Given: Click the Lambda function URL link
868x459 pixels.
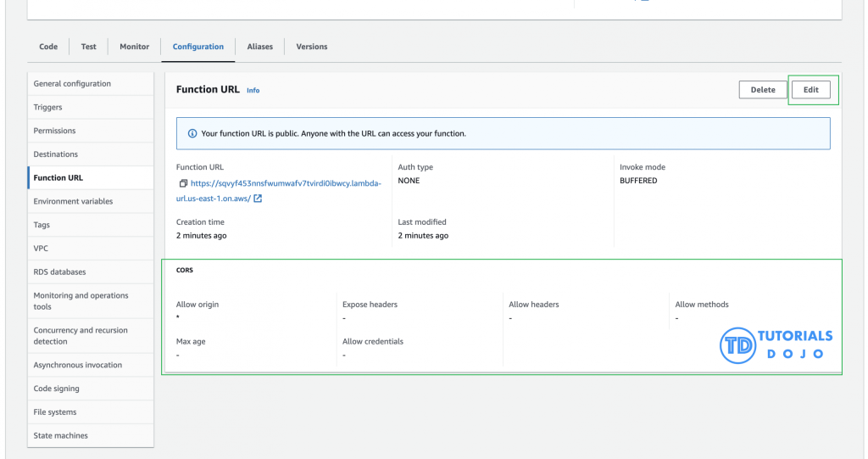Looking at the screenshot, I should [x=285, y=183].
